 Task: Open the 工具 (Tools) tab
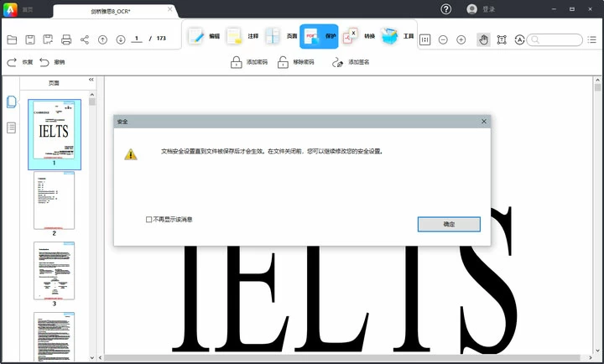click(x=398, y=36)
